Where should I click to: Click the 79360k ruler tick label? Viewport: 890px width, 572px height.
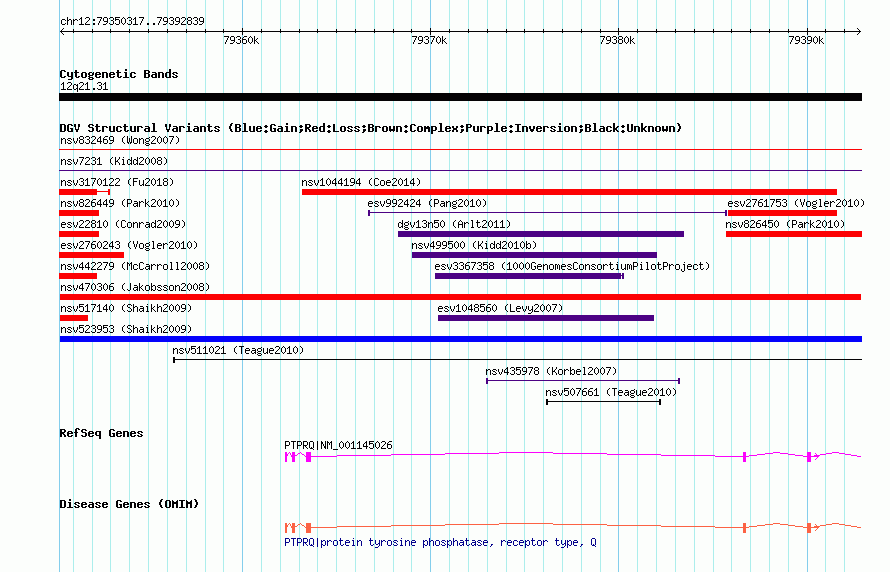(x=241, y=40)
